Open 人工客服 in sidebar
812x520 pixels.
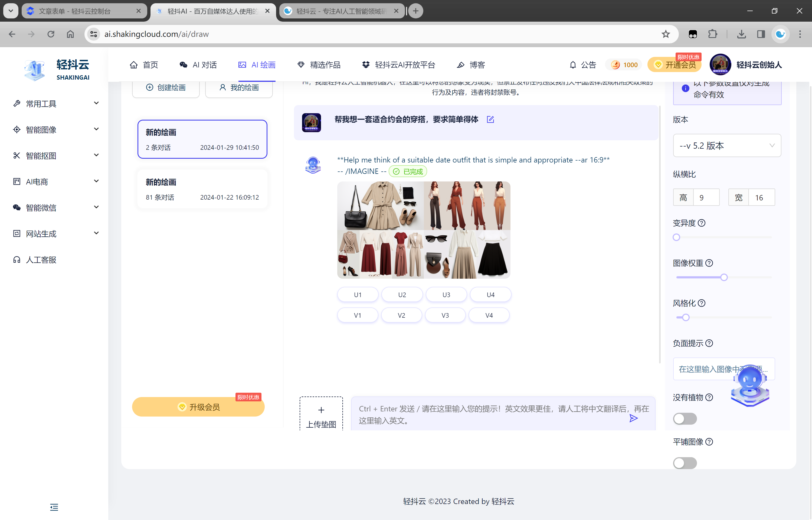coord(35,260)
